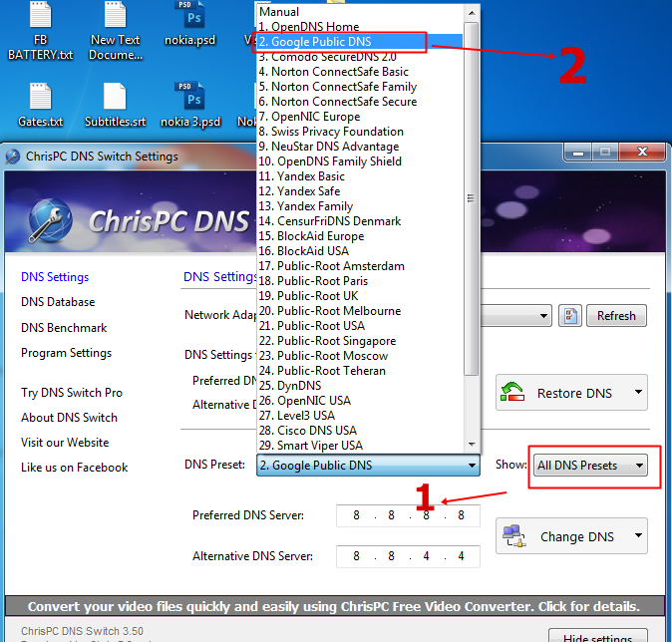The width and height of the screenshot is (672, 642).
Task: Choose 4. Norton ConnectSafe Basic preset
Action: point(360,72)
